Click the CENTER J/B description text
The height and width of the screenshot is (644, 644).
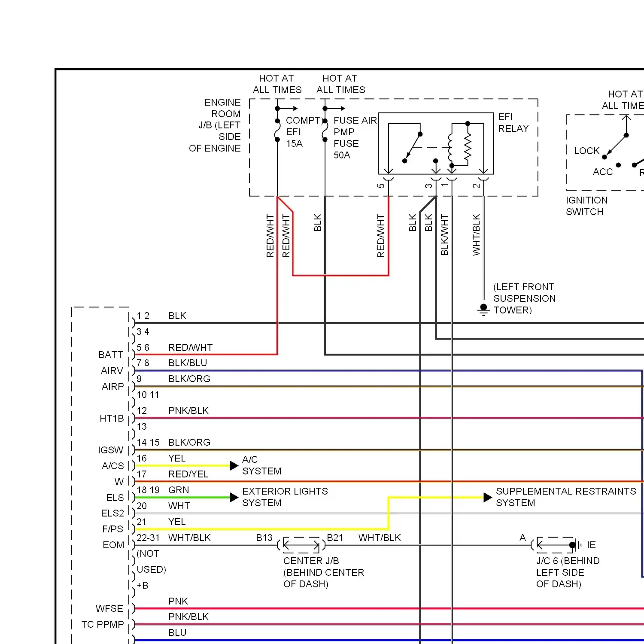coord(324,572)
